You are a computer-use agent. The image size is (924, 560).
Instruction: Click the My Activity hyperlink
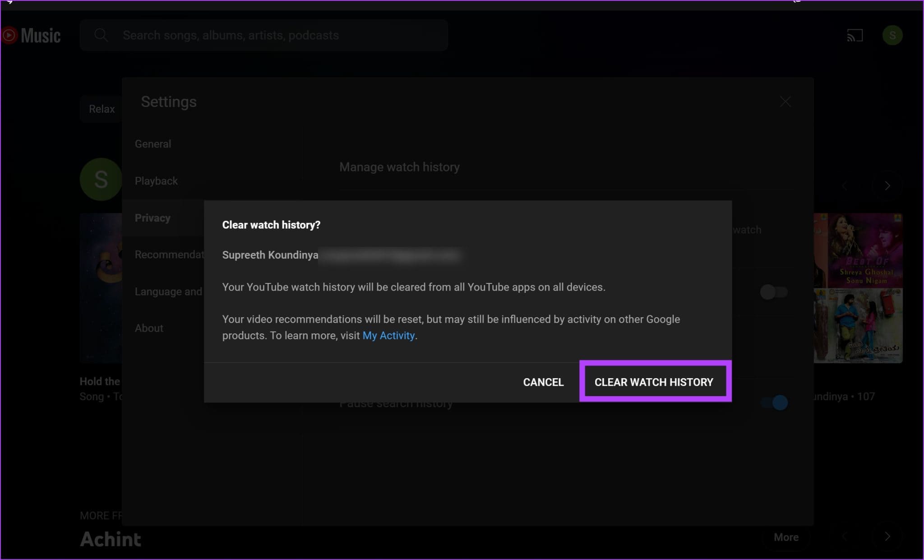coord(388,335)
